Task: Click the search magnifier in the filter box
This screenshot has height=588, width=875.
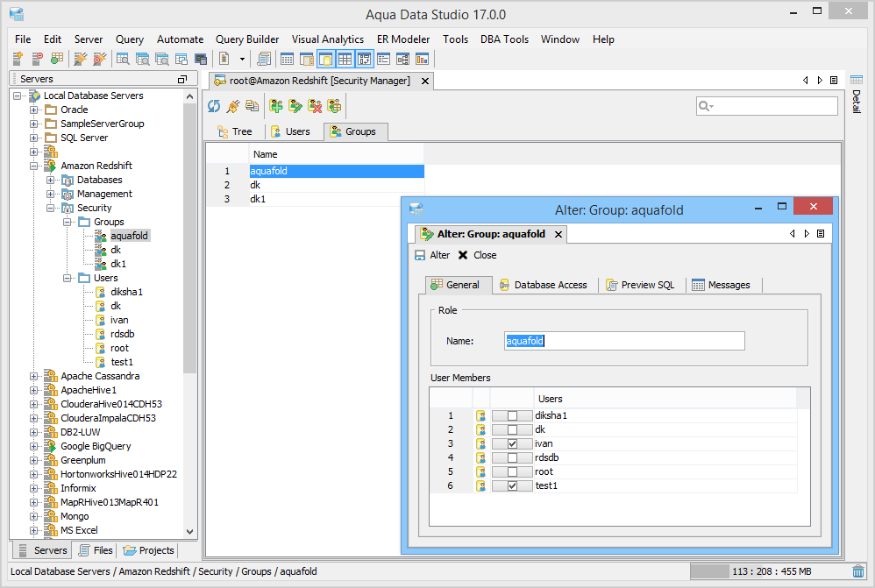Action: click(706, 106)
